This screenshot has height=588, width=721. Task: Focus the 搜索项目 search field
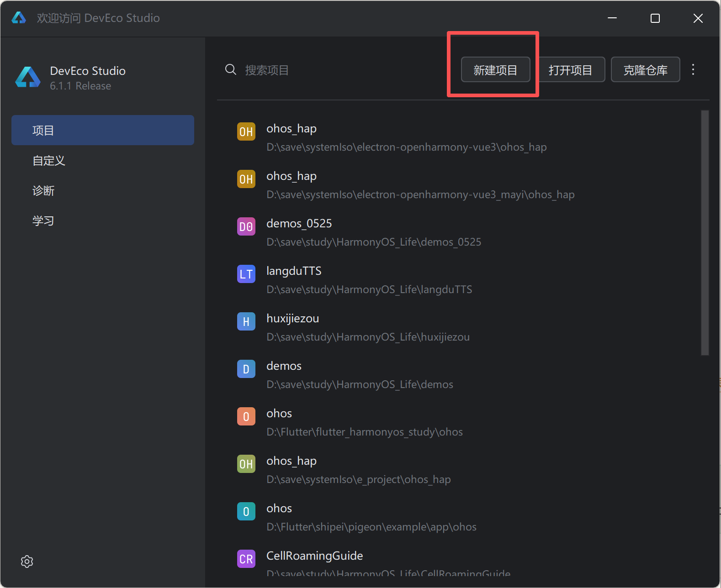[338, 70]
